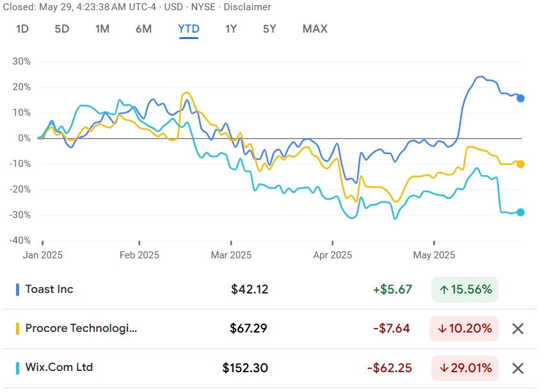The image size is (546, 392).
Task: Select the 1D time range tab
Action: pos(22,29)
